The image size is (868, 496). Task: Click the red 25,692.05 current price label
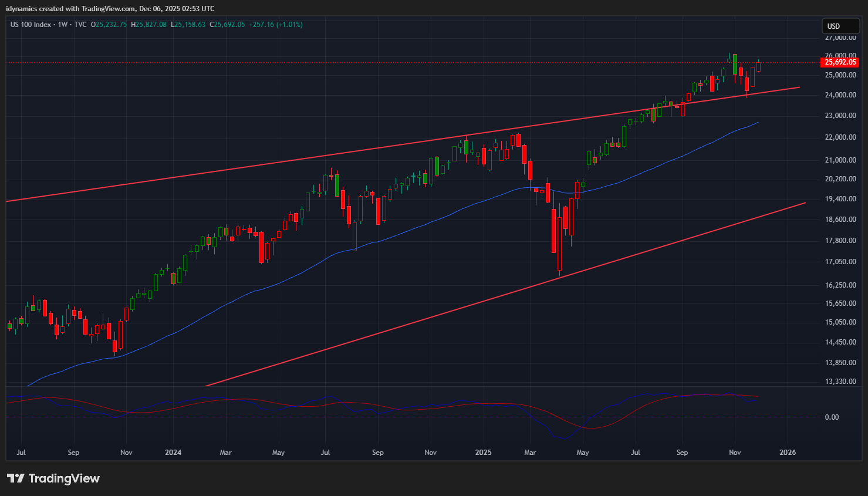[x=840, y=62]
